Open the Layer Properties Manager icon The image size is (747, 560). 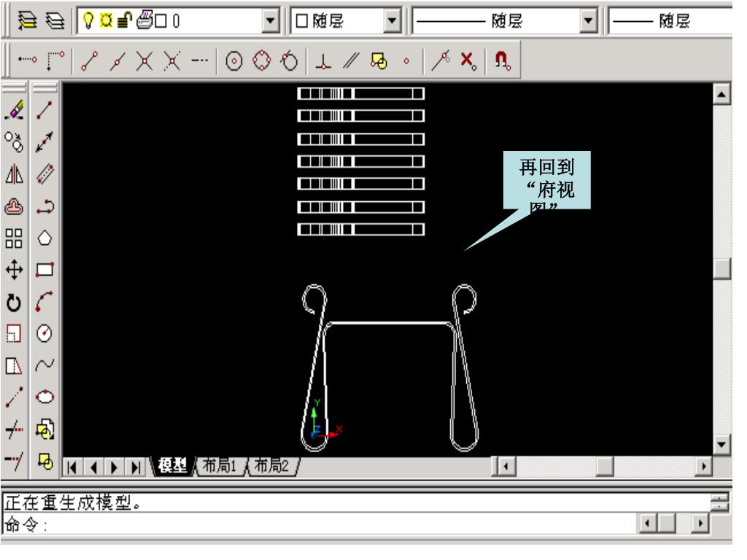pyautogui.click(x=27, y=20)
